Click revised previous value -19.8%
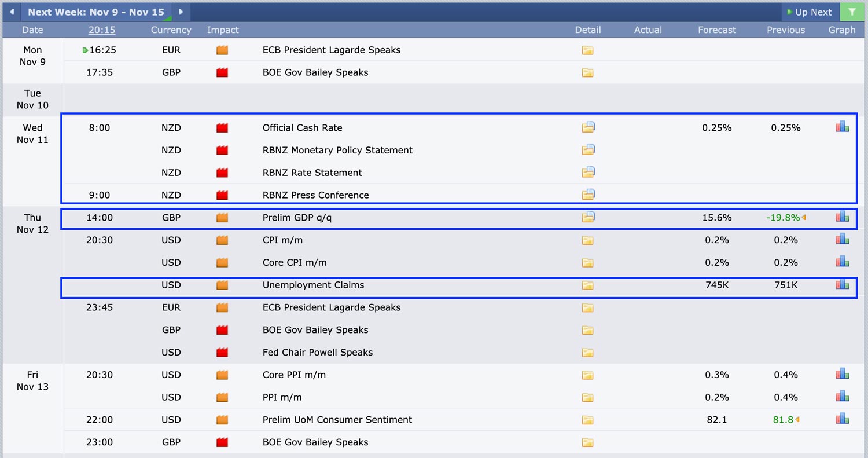The height and width of the screenshot is (458, 868). [782, 218]
